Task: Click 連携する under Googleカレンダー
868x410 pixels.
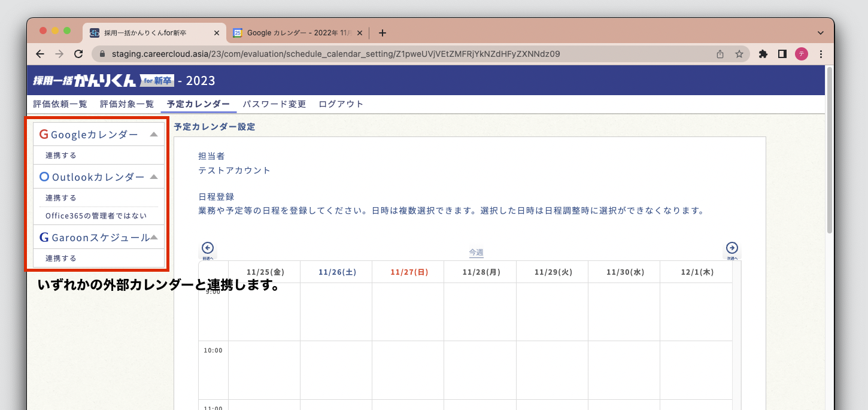Action: tap(61, 156)
